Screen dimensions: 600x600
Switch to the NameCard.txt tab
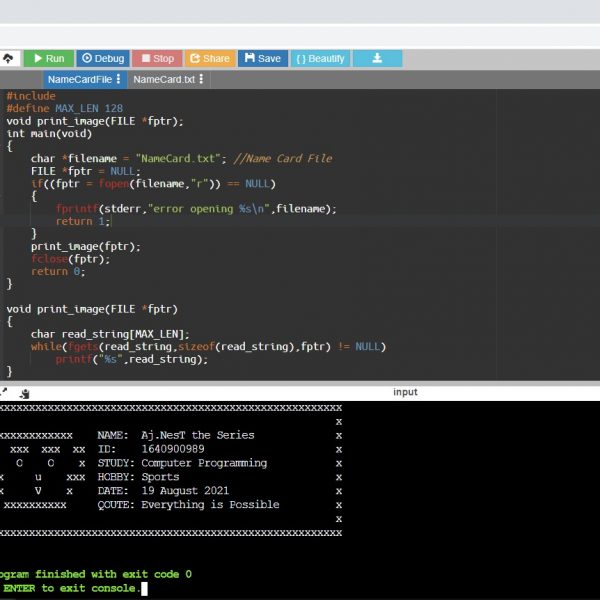coord(163,79)
